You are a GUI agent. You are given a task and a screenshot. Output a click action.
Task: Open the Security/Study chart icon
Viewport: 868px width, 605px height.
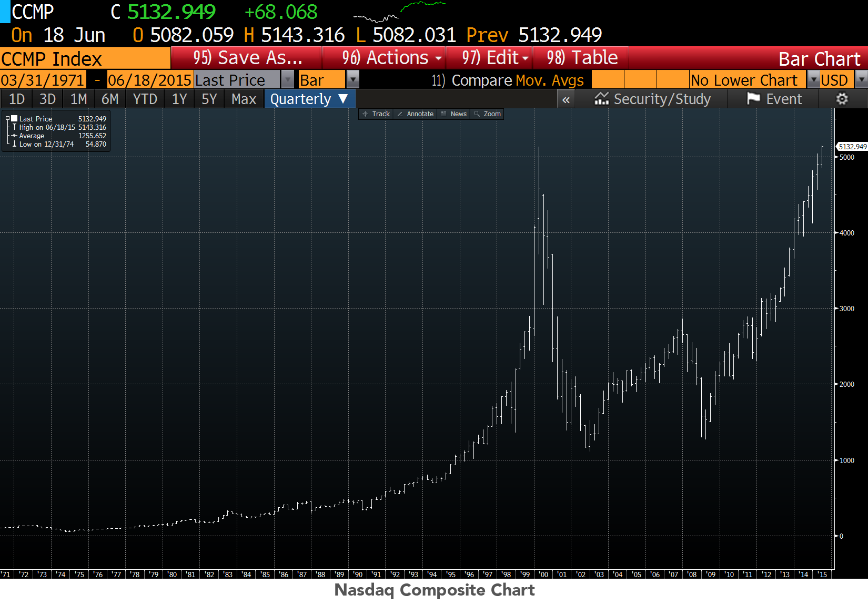coord(601,99)
